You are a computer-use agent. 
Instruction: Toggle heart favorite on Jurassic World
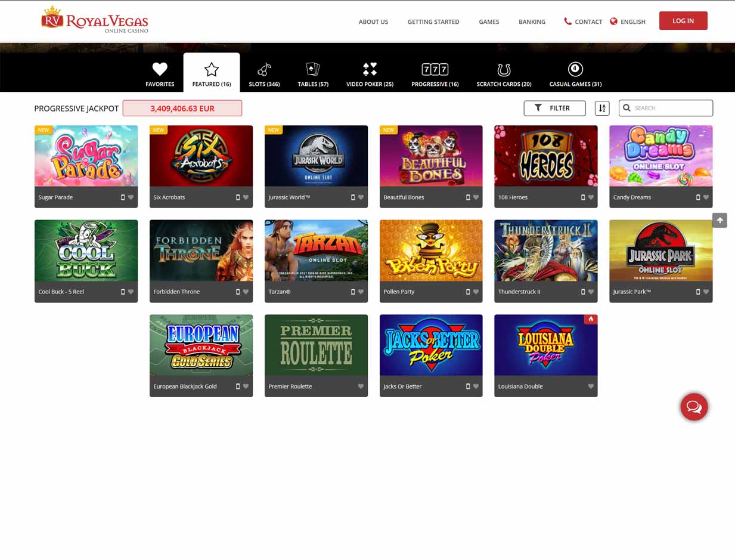361,197
